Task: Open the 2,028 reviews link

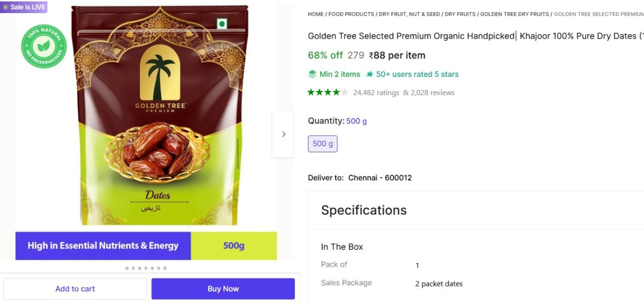Action: [432, 92]
